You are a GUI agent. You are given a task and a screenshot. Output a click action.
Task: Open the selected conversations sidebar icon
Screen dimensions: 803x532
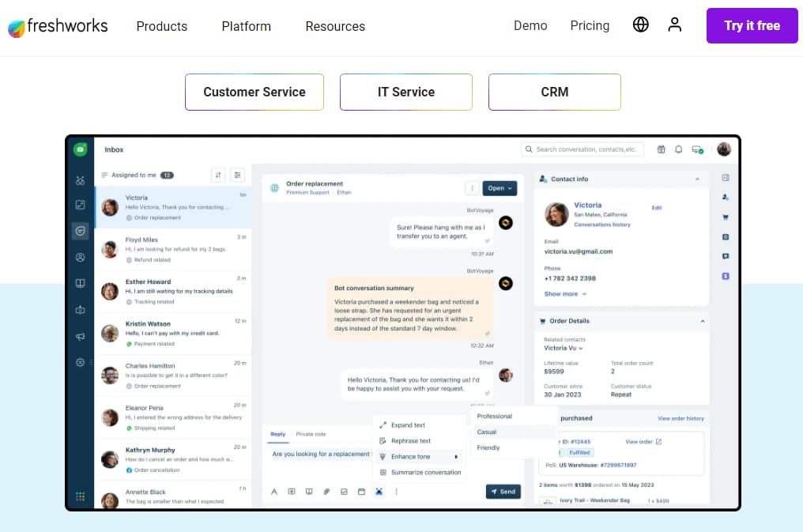[x=81, y=231]
